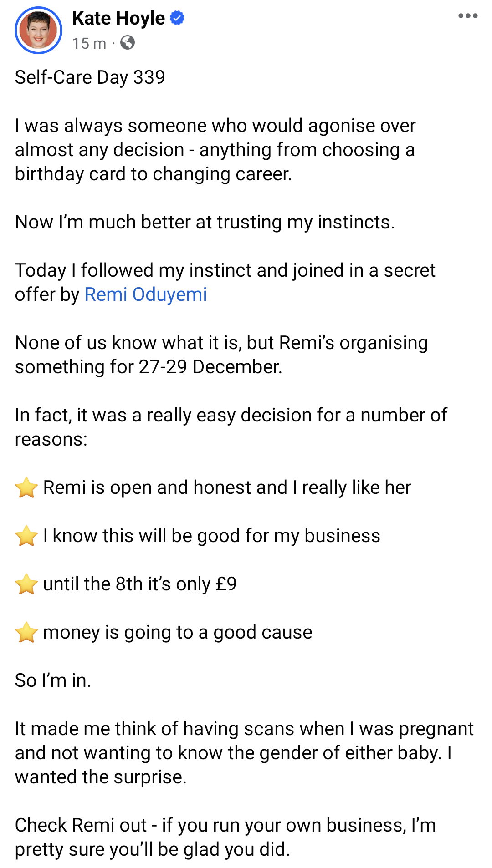Viewport: 492px width, 868px height.
Task: Open the three-dot post options menu
Action: point(468,16)
